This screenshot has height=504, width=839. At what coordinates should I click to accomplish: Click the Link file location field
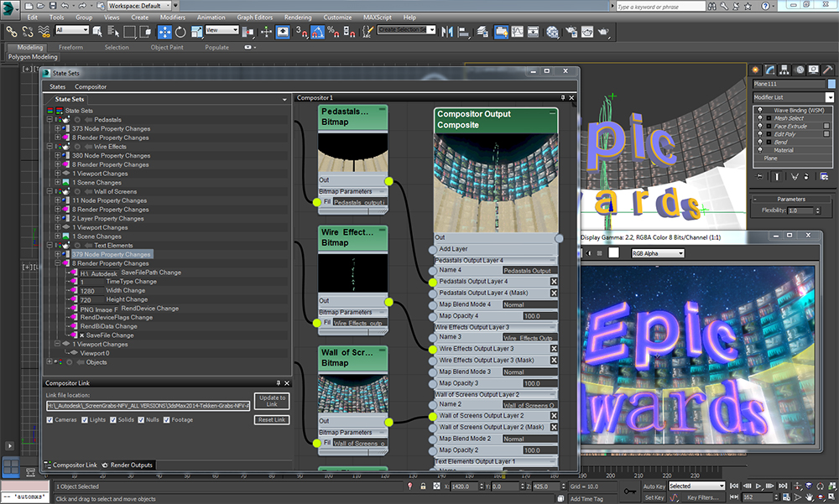149,406
